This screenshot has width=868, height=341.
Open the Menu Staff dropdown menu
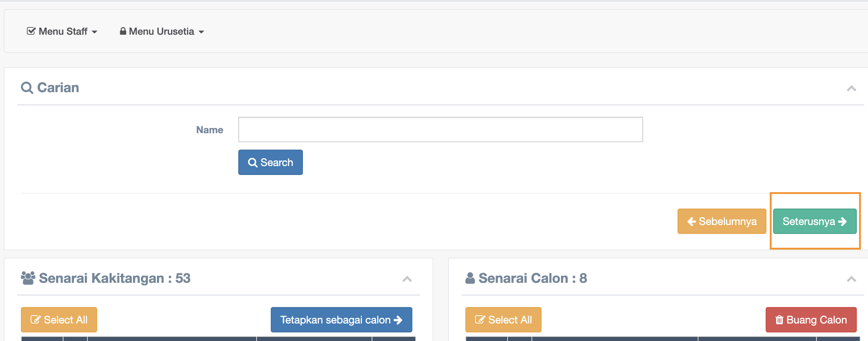coord(62,32)
